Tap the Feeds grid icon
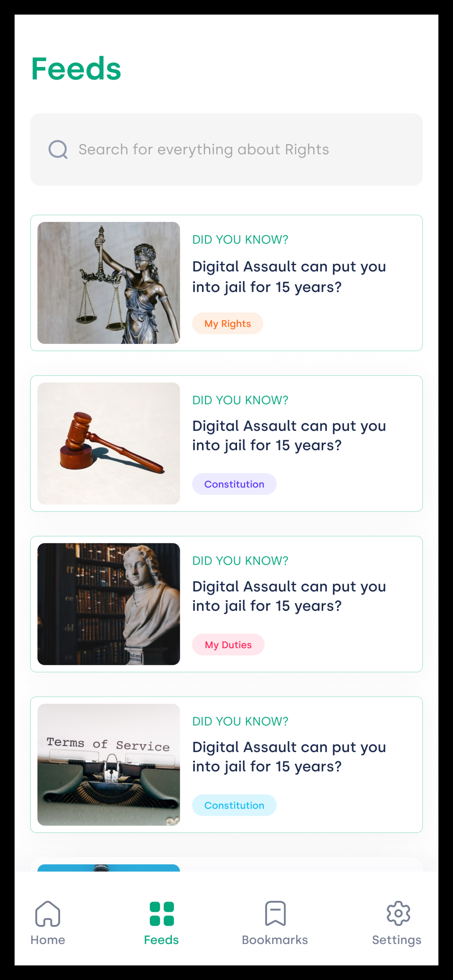 [x=162, y=913]
